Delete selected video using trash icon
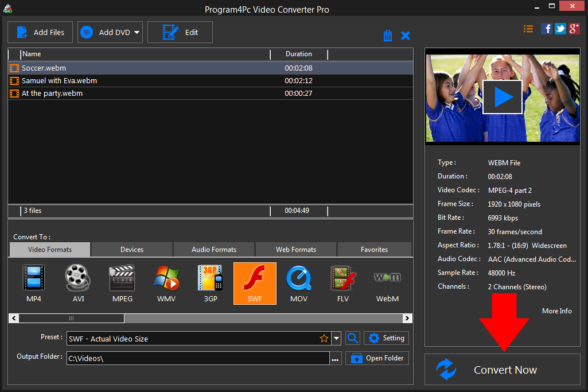Viewport: 588px width, 392px height. click(388, 35)
